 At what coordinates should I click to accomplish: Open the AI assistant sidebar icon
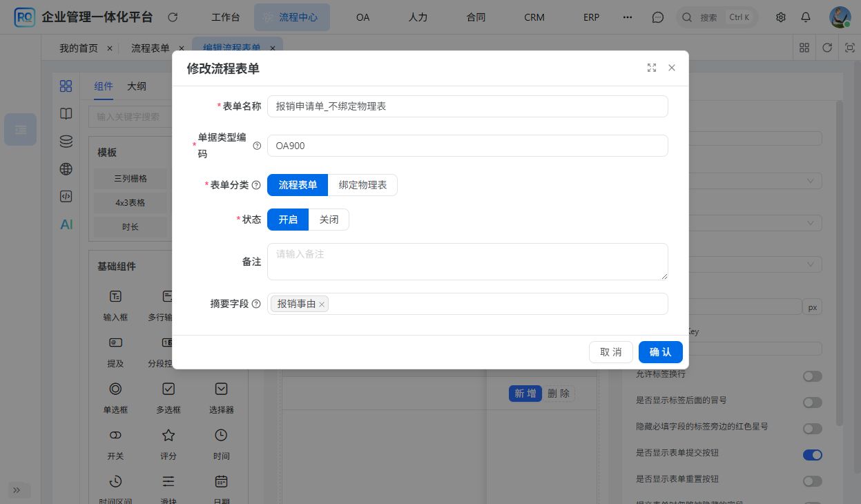tap(66, 224)
